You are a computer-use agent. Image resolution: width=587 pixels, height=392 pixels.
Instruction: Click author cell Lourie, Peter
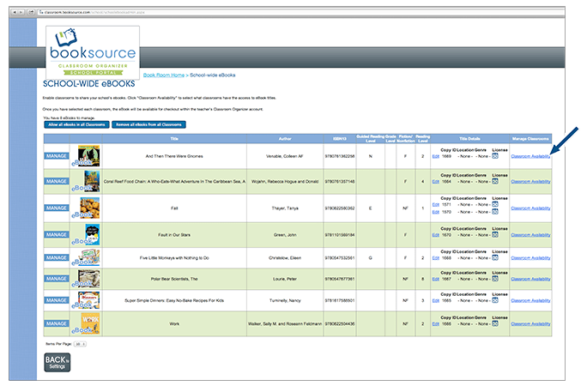click(x=285, y=279)
